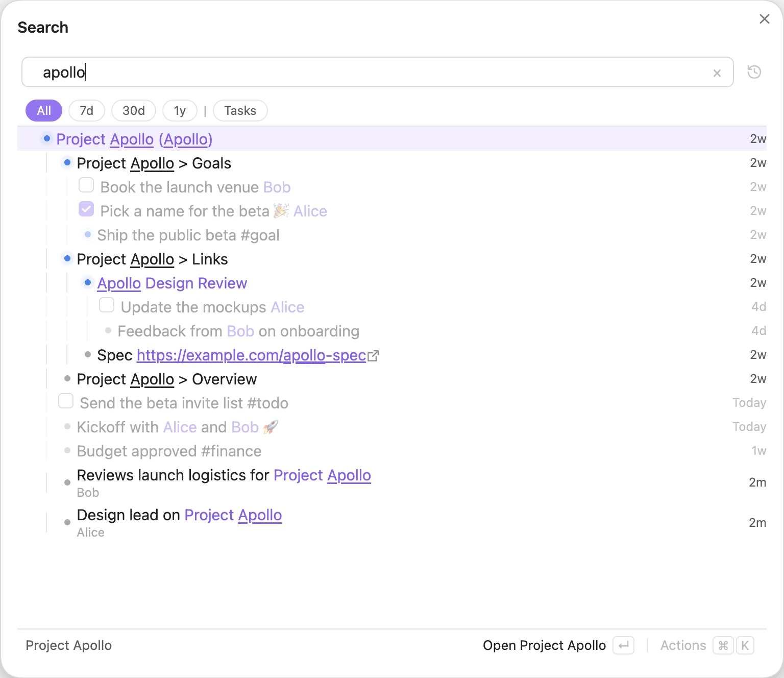The height and width of the screenshot is (678, 784).
Task: Click external link icon after apollo-spec URL
Action: pyautogui.click(x=373, y=356)
